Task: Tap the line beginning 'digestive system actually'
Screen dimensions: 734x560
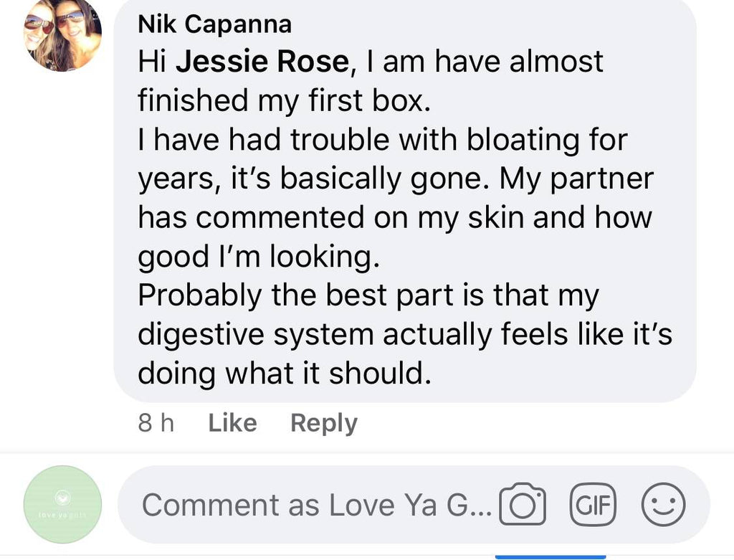Action: click(405, 334)
